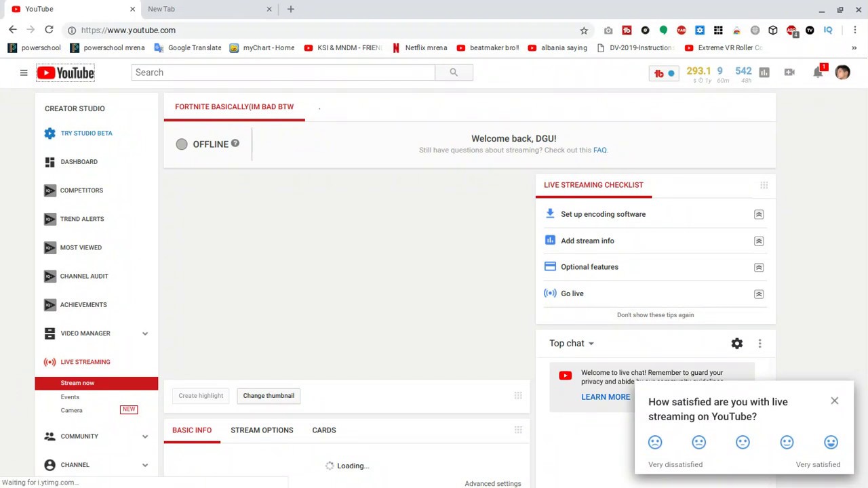Open a new browser tab with plus
The image size is (868, 488).
(x=291, y=9)
